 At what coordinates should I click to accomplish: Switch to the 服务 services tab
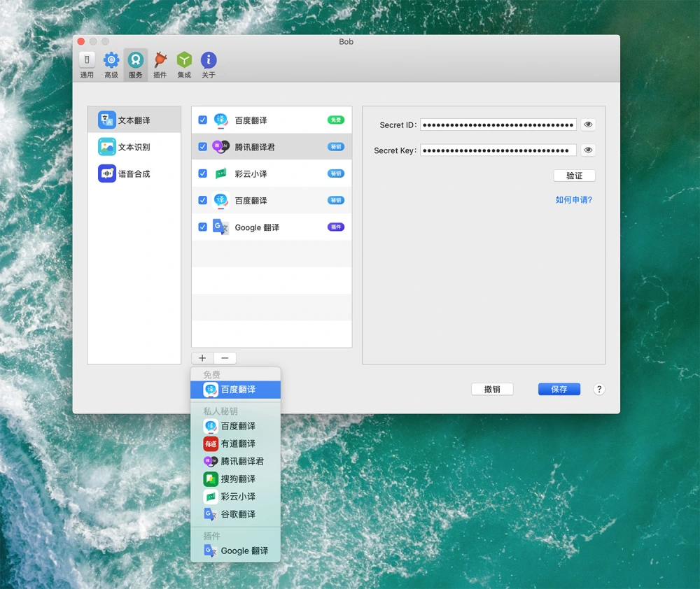(136, 65)
